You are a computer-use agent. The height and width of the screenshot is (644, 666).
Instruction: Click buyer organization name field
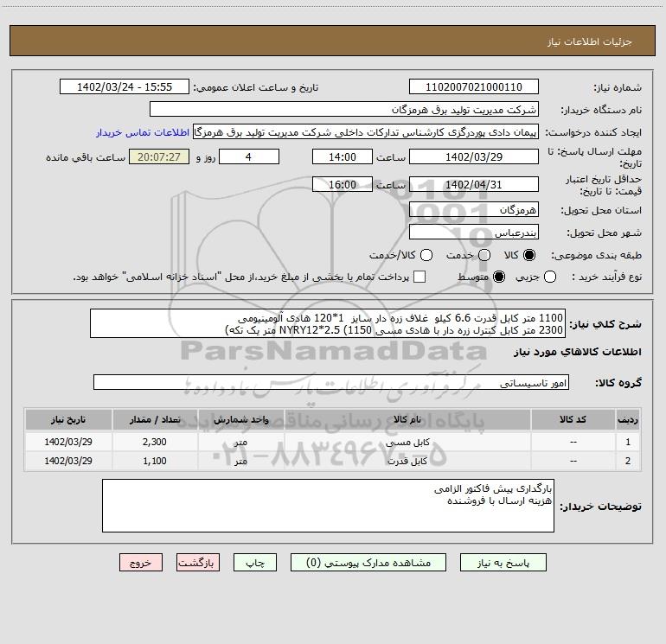(344, 110)
